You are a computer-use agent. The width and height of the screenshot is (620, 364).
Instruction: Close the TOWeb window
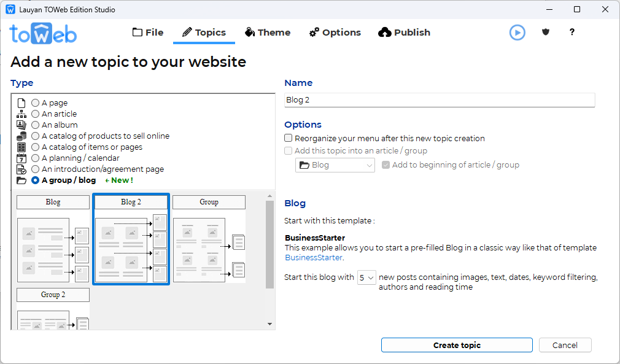(x=605, y=9)
